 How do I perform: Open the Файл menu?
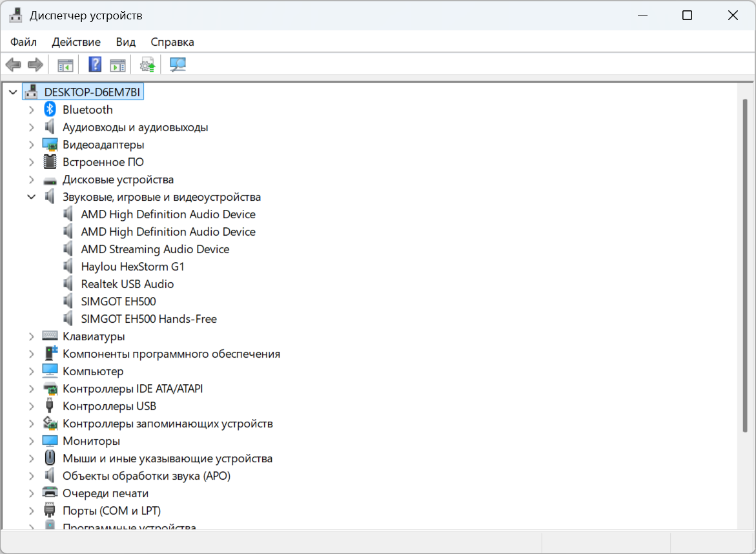pos(24,42)
